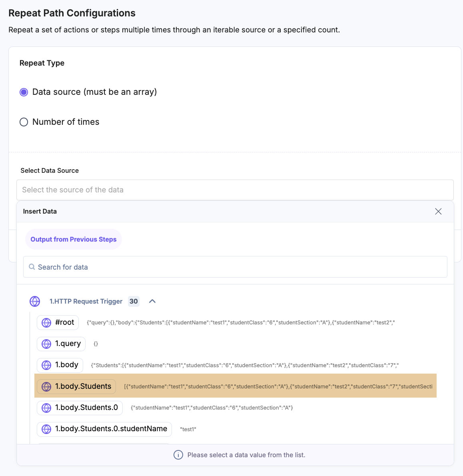
Task: Click globe icon on 1.query chip
Action: click(46, 344)
